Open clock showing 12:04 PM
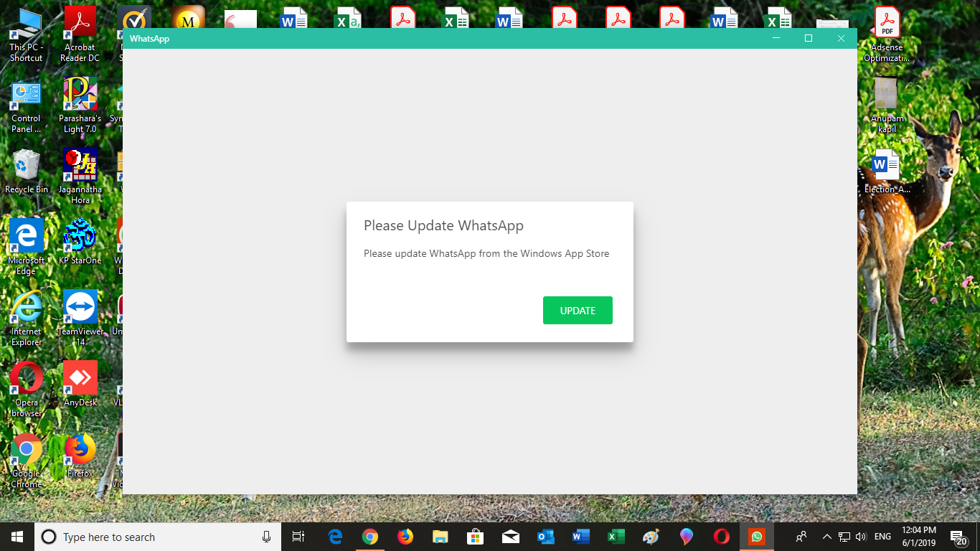Screen dimensions: 980x551 919,537
